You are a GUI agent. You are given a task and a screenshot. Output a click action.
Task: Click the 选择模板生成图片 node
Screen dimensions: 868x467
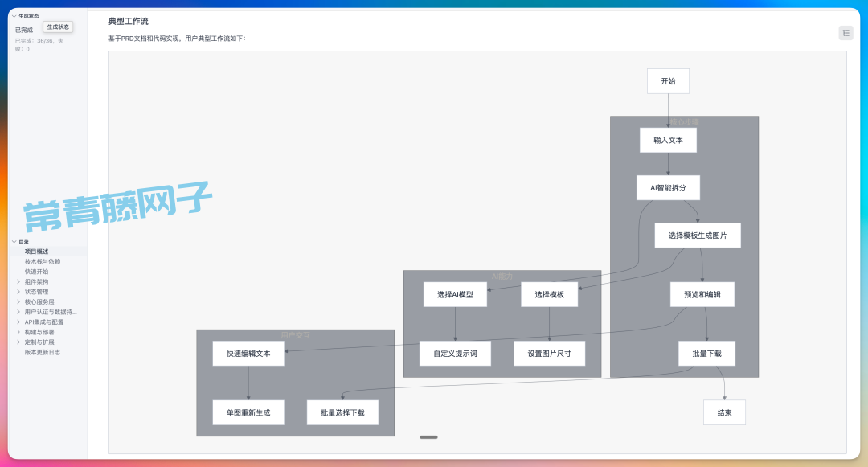[x=697, y=236]
